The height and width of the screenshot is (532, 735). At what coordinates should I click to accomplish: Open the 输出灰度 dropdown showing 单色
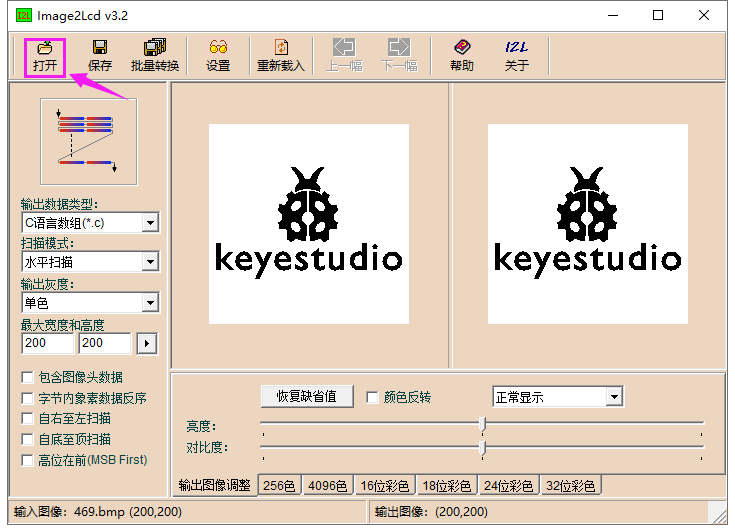pos(150,303)
